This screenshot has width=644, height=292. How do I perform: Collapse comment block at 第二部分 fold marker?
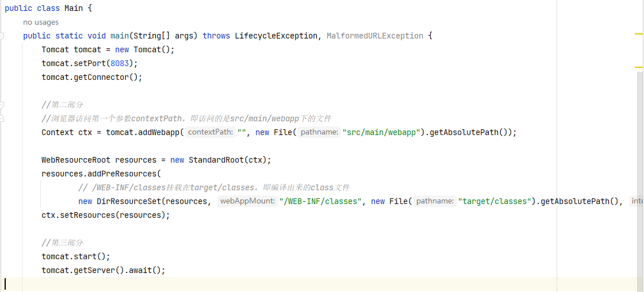(x=2, y=105)
